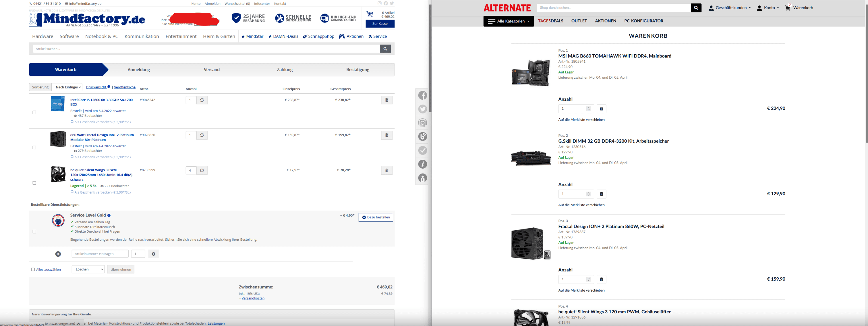Remove the MSI MAG B660 mainboard via trash icon

pyautogui.click(x=601, y=109)
